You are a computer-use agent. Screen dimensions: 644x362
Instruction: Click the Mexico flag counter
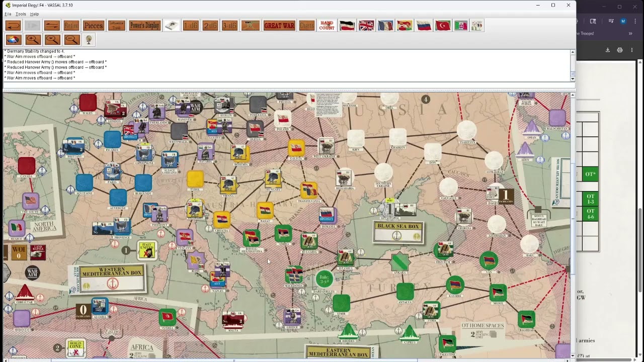[17, 228]
